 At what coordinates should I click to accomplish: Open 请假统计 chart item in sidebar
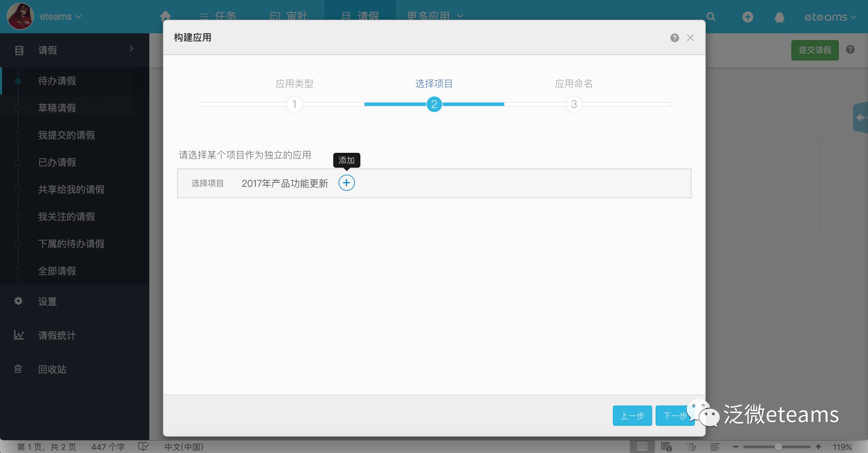(x=57, y=335)
